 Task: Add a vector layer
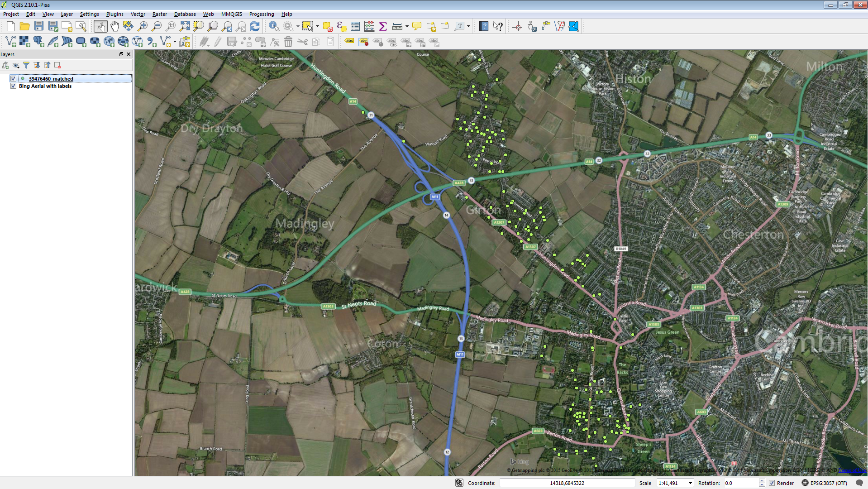(x=11, y=42)
